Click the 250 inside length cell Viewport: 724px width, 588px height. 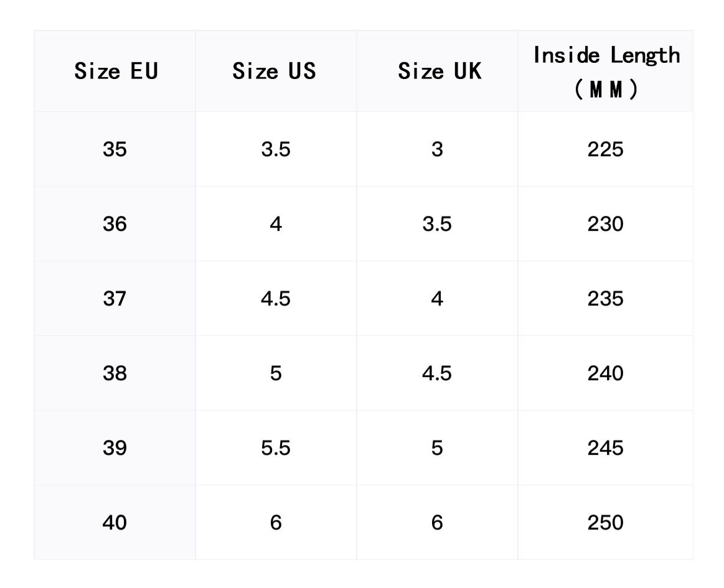605,523
